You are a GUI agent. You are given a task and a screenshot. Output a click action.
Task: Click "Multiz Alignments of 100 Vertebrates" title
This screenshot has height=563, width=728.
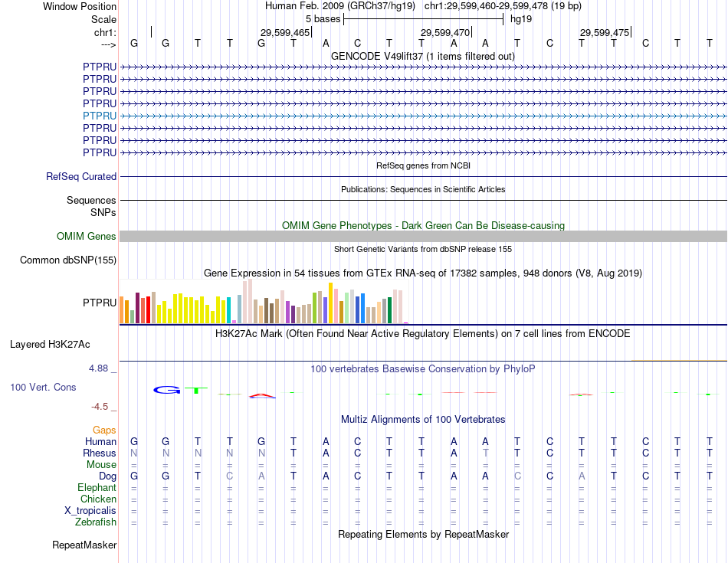coord(423,420)
